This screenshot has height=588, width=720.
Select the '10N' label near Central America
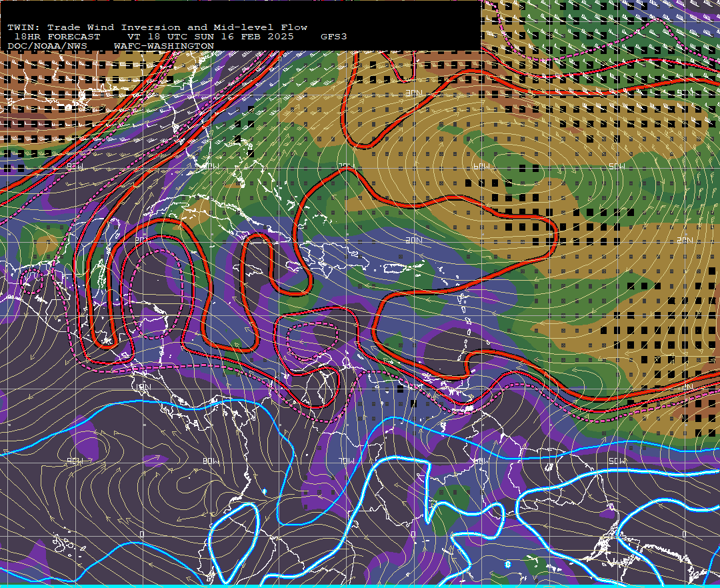(143, 387)
